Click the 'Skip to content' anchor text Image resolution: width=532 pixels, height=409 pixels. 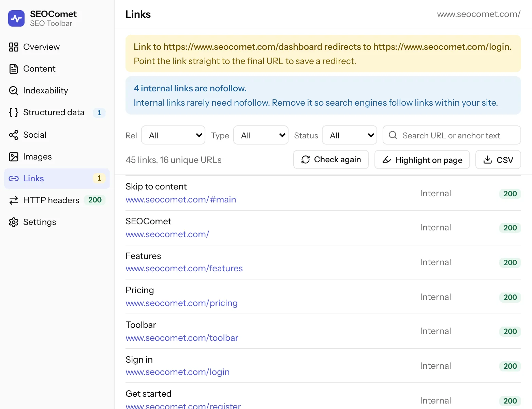pyautogui.click(x=156, y=186)
